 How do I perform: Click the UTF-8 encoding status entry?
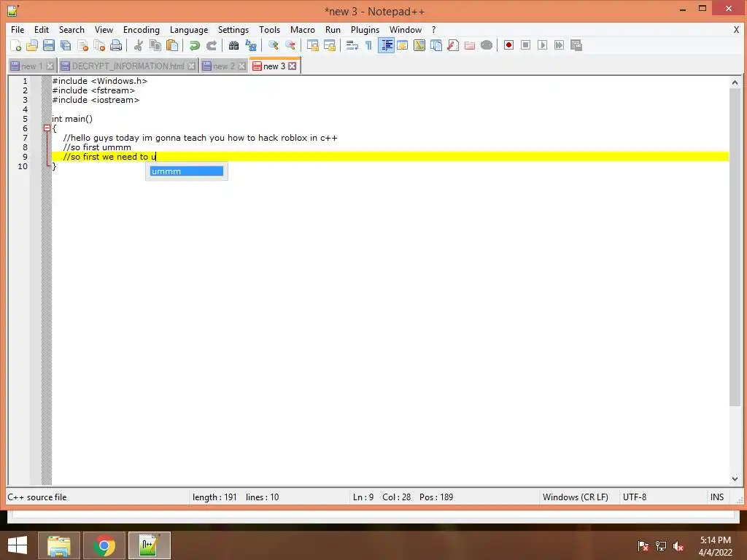tap(635, 497)
